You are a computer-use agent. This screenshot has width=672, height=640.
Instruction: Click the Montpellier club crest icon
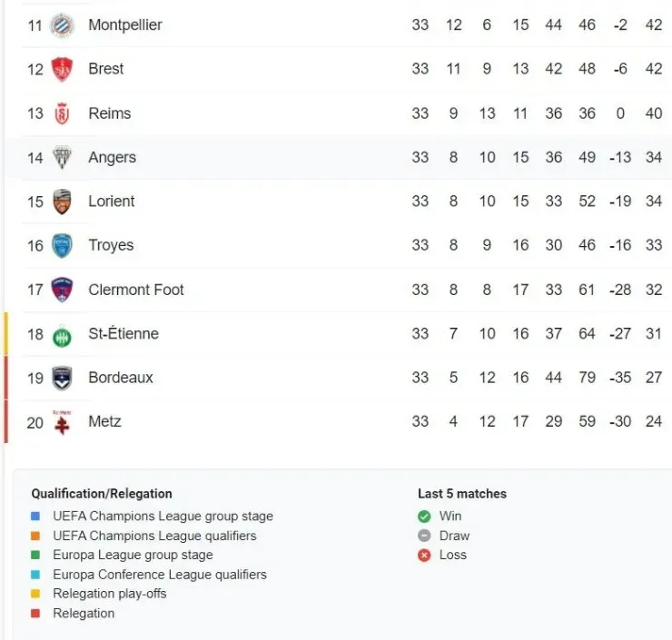tap(62, 25)
